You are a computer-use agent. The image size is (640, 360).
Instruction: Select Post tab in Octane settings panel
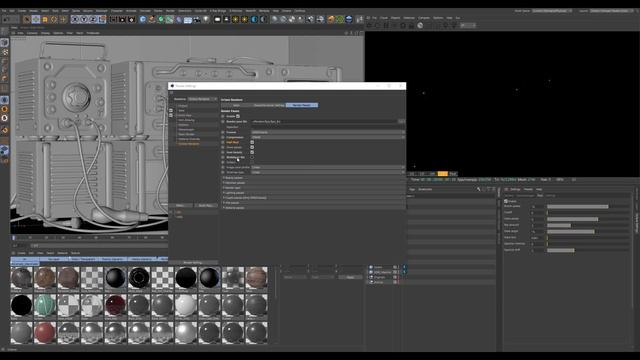(540, 196)
